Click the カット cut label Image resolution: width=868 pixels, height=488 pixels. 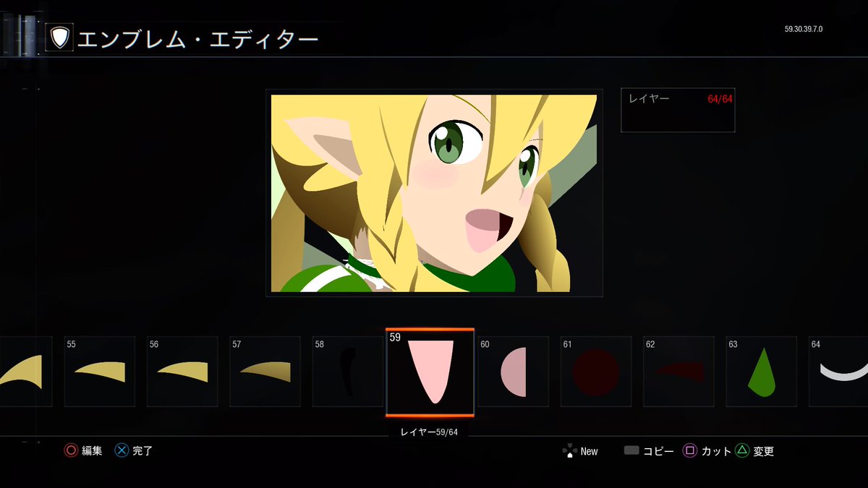click(x=716, y=451)
